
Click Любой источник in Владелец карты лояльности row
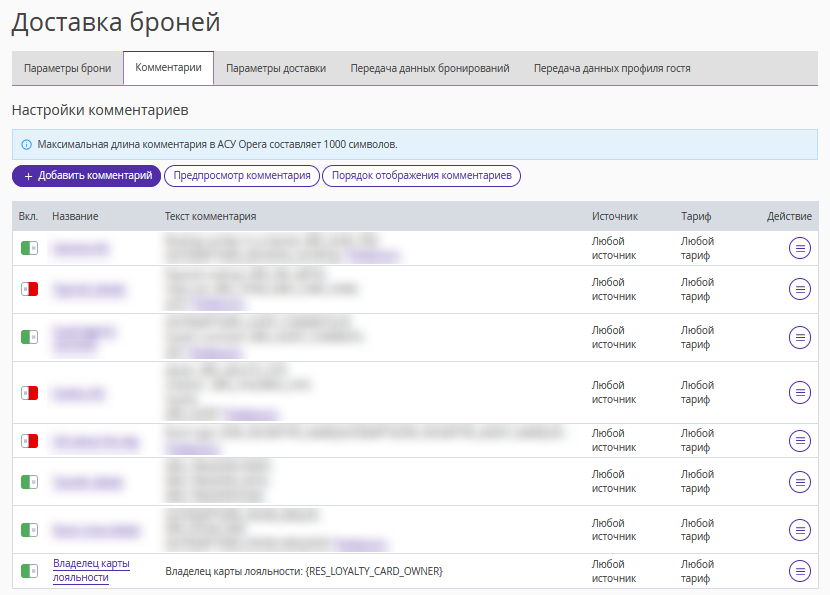pyautogui.click(x=614, y=571)
